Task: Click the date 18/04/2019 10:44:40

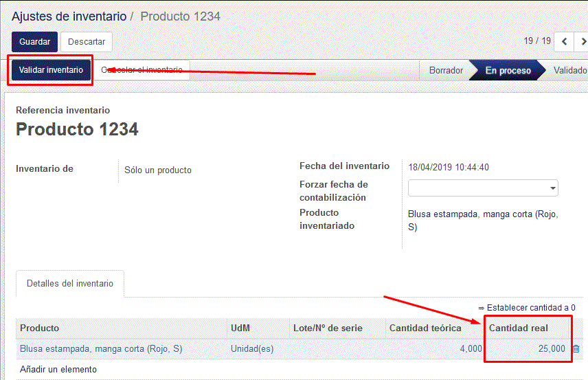Action: 449,167
